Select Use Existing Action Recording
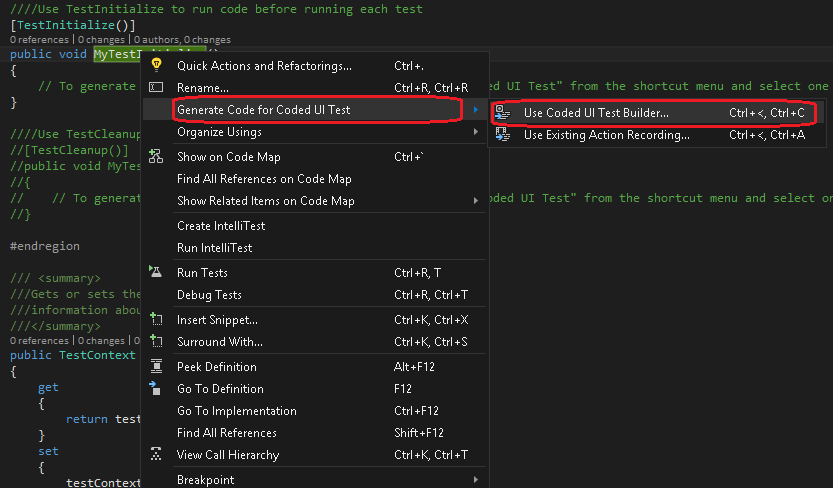 pyautogui.click(x=606, y=135)
